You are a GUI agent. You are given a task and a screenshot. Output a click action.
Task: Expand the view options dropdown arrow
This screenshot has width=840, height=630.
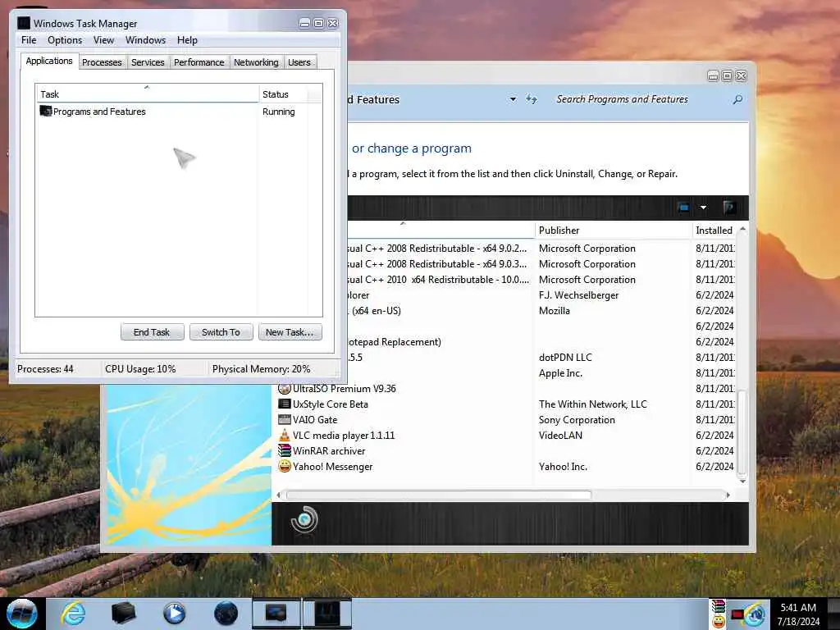click(703, 208)
